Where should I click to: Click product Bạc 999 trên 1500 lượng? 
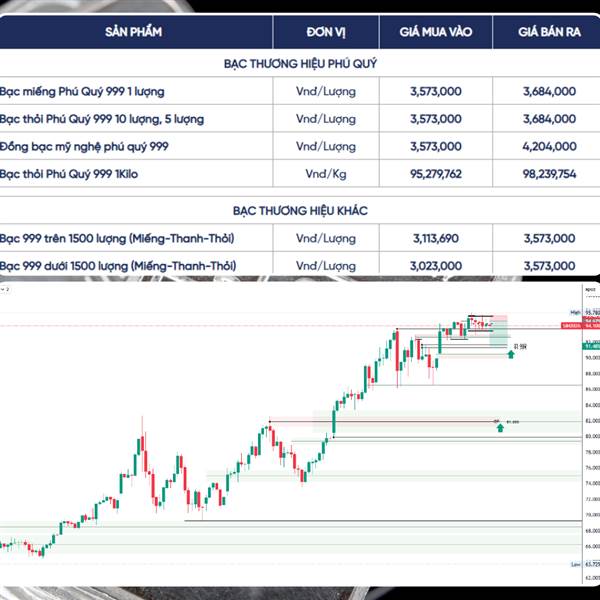point(117,238)
